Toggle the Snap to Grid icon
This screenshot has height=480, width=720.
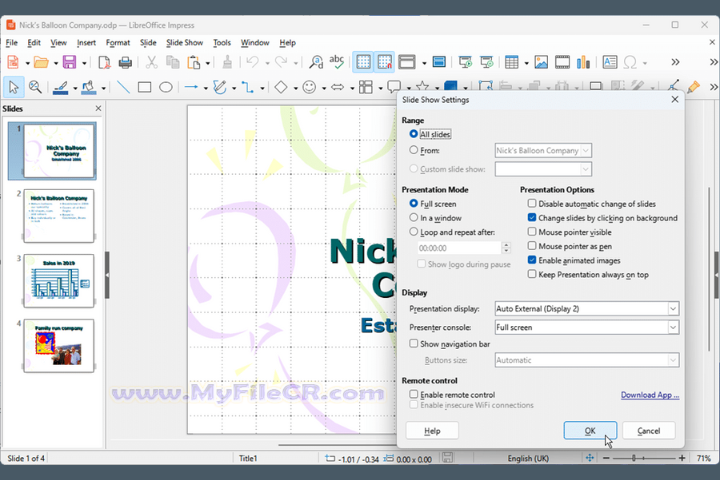384,62
